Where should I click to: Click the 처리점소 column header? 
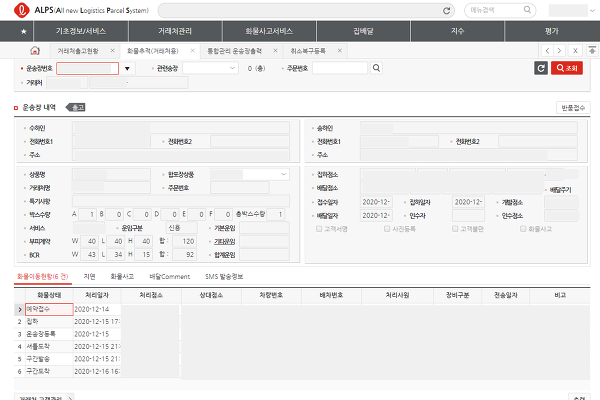click(x=151, y=295)
